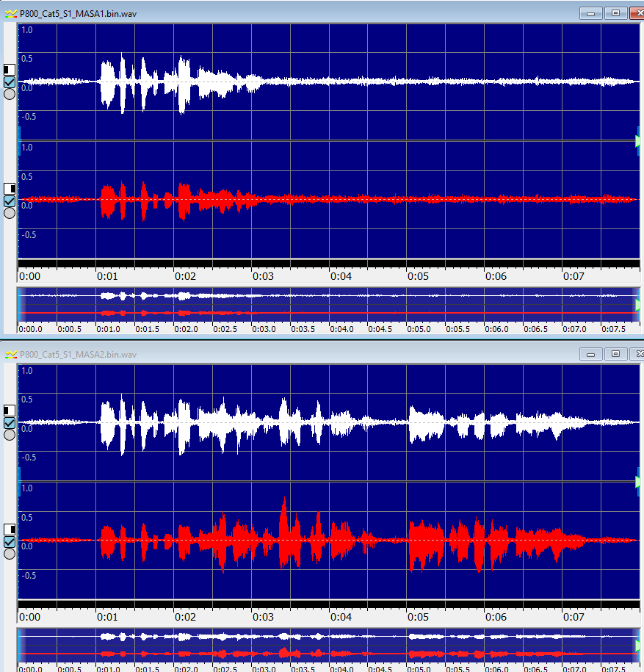Uncheck the MASA1 red channel checkbox
The height and width of the screenshot is (672, 644).
point(10,201)
